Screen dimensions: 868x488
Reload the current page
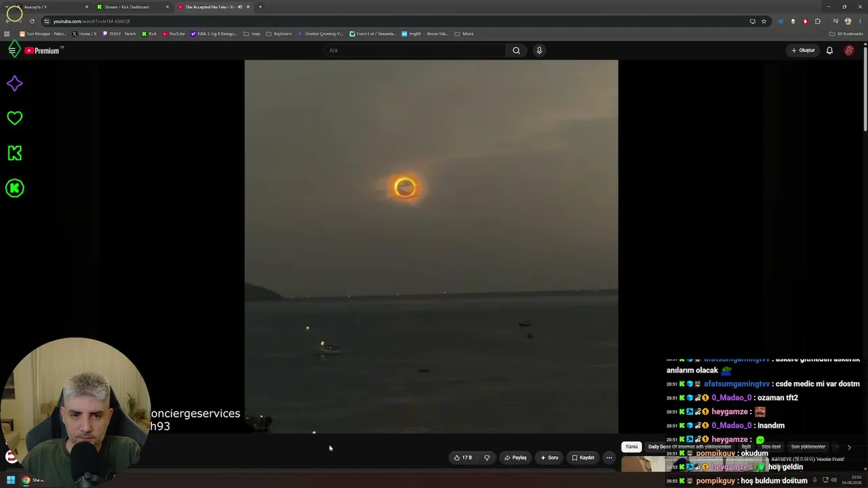click(32, 21)
